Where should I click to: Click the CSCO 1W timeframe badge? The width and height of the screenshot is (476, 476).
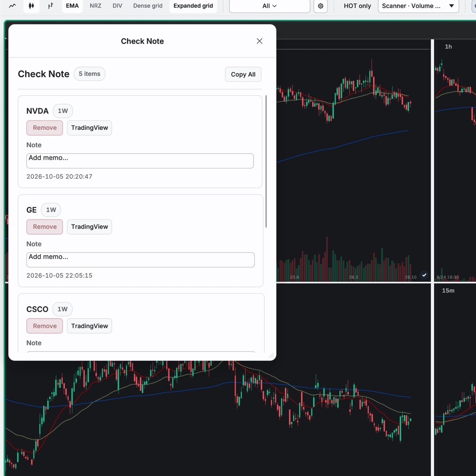(63, 309)
